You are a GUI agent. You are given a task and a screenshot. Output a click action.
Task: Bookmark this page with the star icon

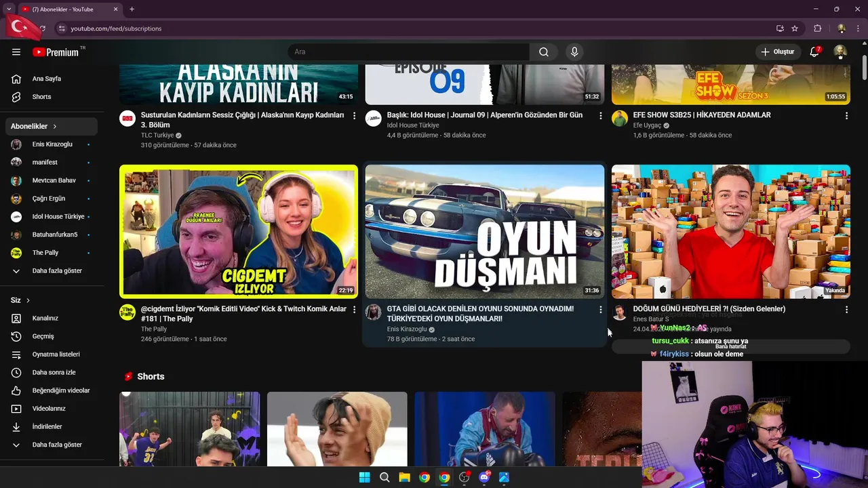point(795,28)
